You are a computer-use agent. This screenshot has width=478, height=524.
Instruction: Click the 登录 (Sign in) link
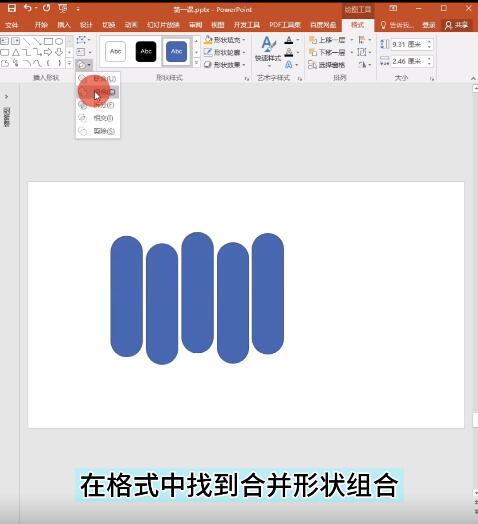[429, 25]
